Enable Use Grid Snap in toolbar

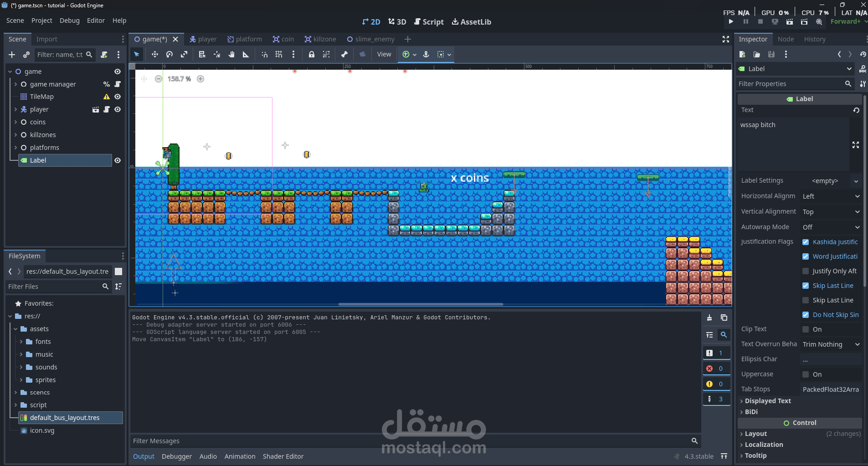click(x=278, y=54)
